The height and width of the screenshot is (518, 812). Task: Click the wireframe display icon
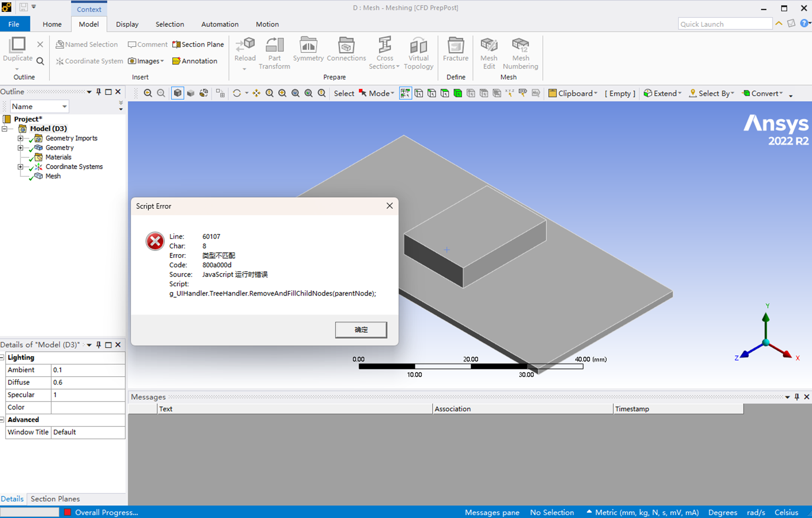pos(203,93)
